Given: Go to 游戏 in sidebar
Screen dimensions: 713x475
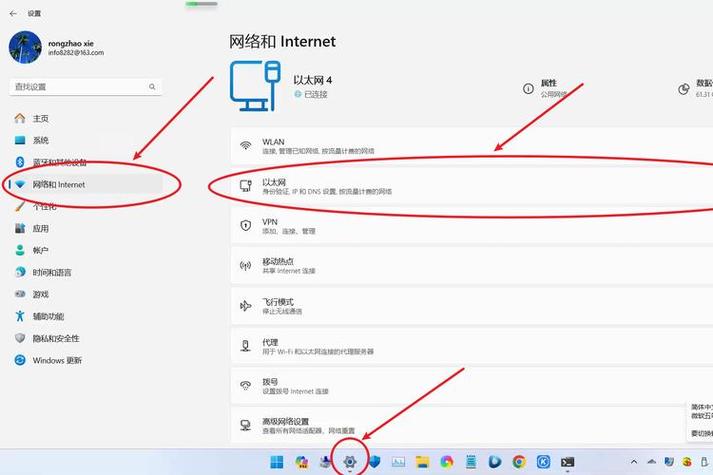Looking at the screenshot, I should tap(40, 295).
